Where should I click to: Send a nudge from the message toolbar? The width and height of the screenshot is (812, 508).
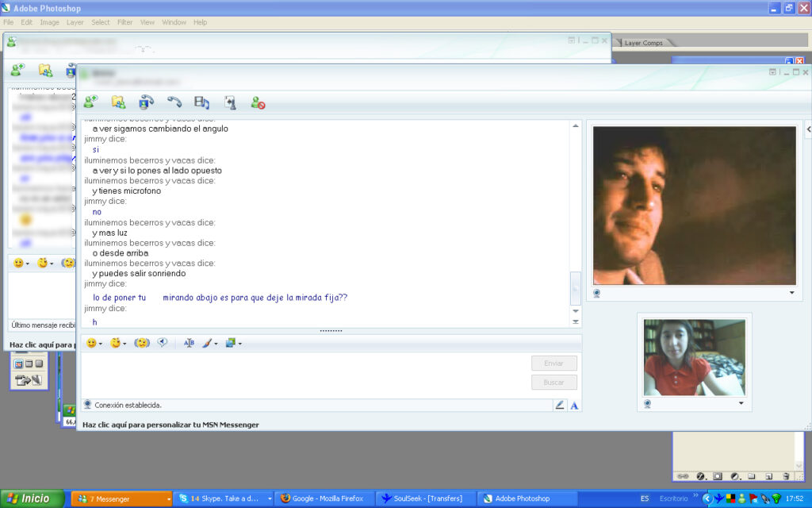[142, 343]
